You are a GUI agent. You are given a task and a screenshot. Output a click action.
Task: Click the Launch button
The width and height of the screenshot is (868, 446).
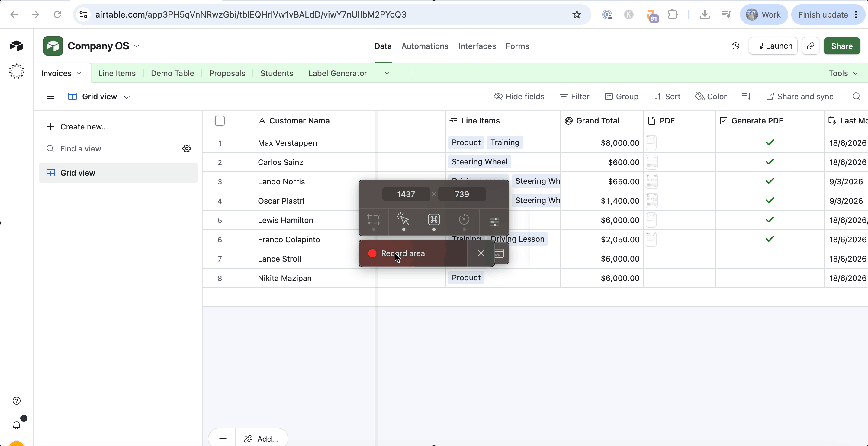point(773,46)
